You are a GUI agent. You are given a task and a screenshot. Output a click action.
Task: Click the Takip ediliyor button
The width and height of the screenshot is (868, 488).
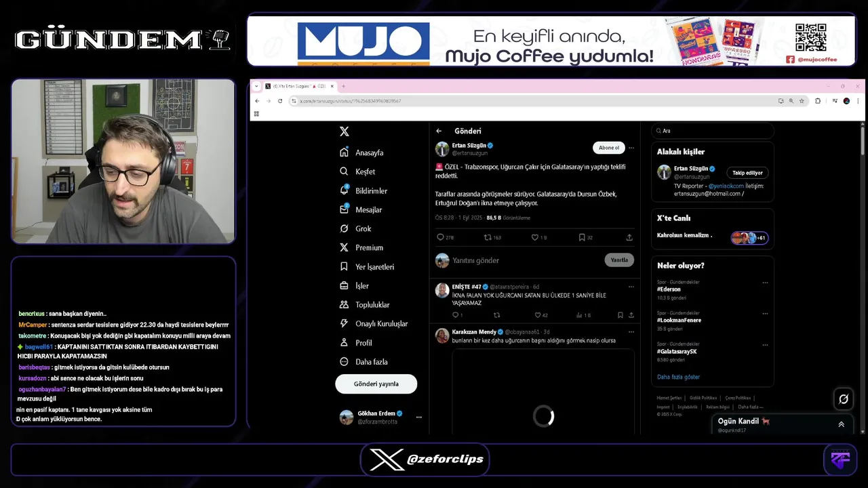point(747,173)
